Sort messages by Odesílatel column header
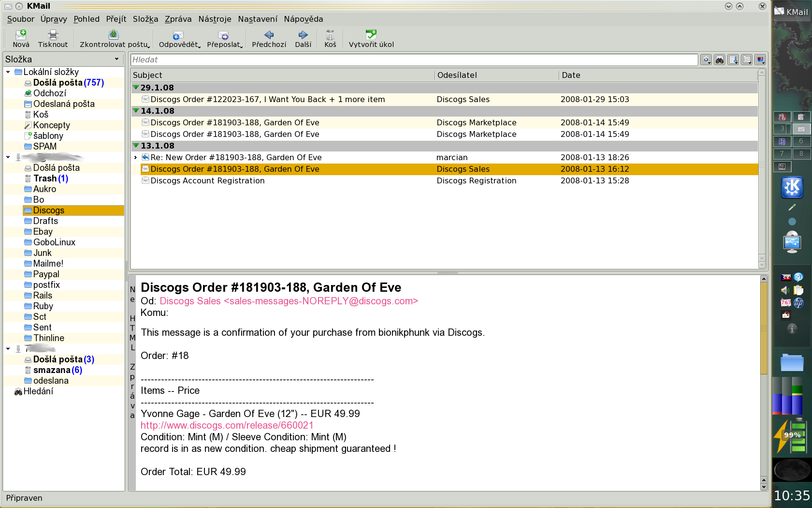Screen dimensions: 812x508 pyautogui.click(x=496, y=75)
